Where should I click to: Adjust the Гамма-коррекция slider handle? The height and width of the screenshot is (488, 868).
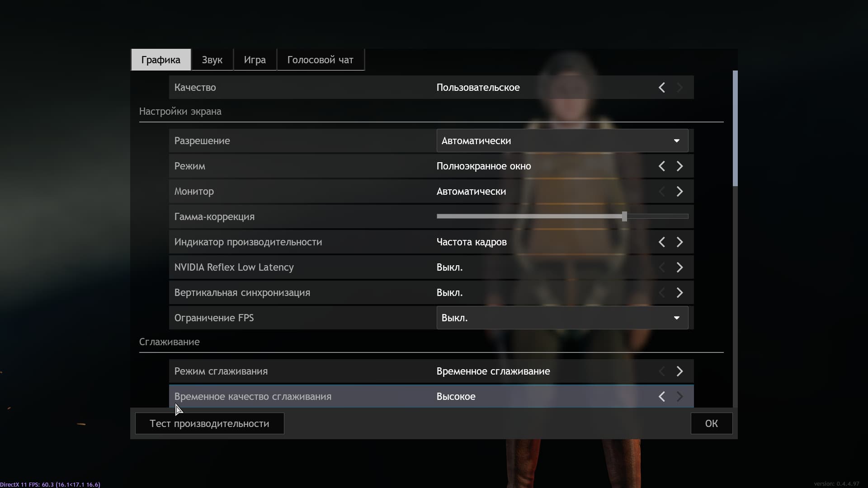point(625,216)
